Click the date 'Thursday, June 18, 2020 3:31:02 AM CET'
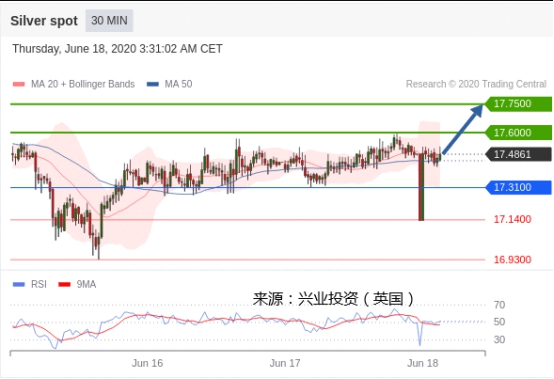Image resolution: width=554 pixels, height=379 pixels. coord(117,49)
